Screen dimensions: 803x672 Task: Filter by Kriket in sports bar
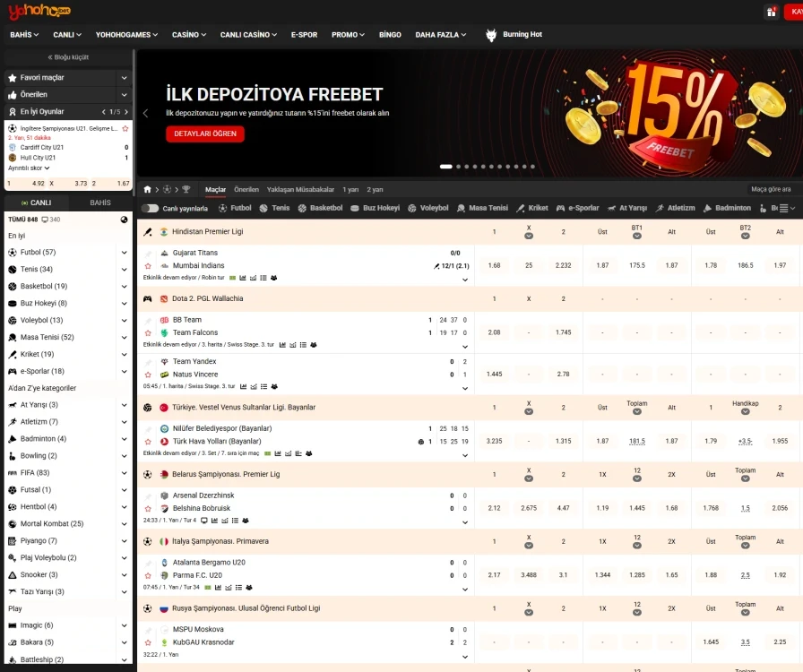click(532, 208)
